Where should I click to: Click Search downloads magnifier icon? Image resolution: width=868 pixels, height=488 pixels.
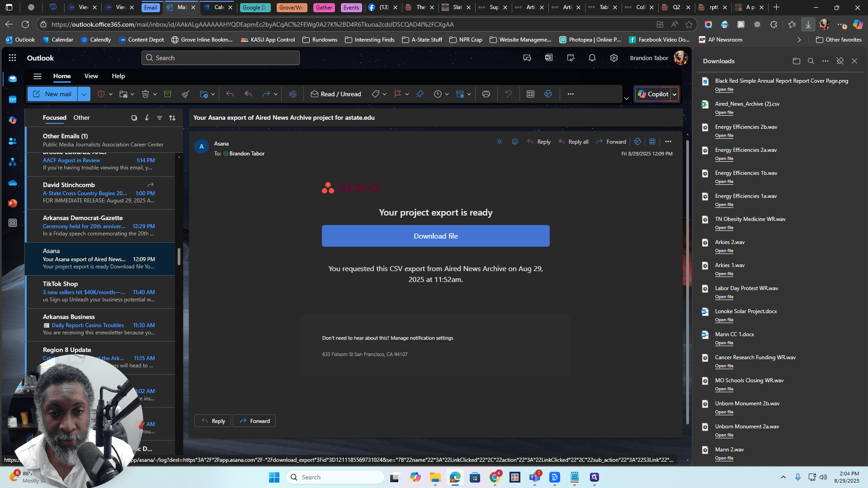click(811, 61)
